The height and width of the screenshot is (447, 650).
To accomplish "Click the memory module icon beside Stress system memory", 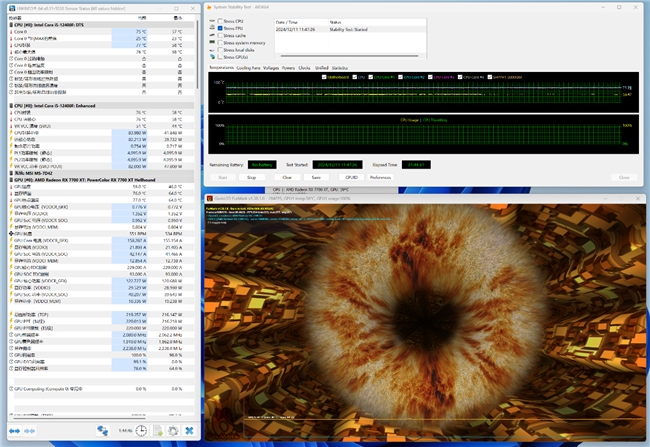I will 213,42.
